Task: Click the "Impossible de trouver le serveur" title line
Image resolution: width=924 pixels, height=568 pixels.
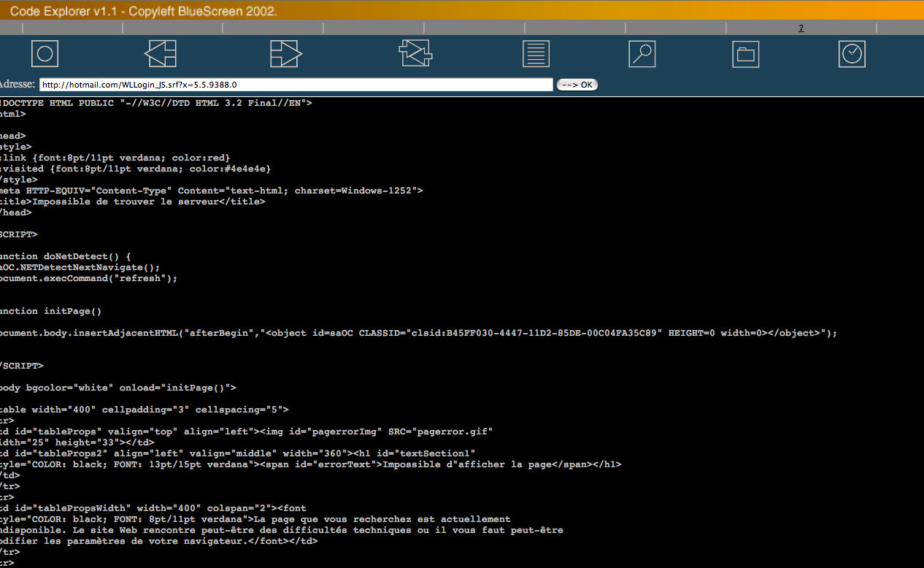Action: point(132,202)
